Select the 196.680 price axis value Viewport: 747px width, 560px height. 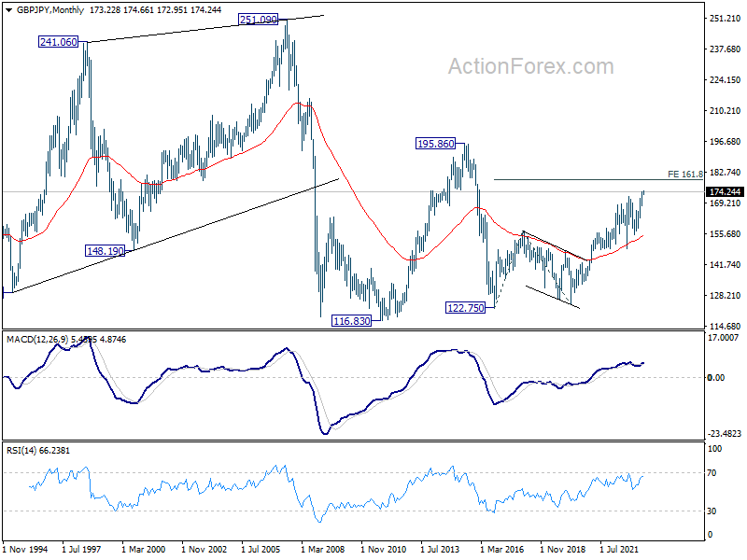[726, 142]
